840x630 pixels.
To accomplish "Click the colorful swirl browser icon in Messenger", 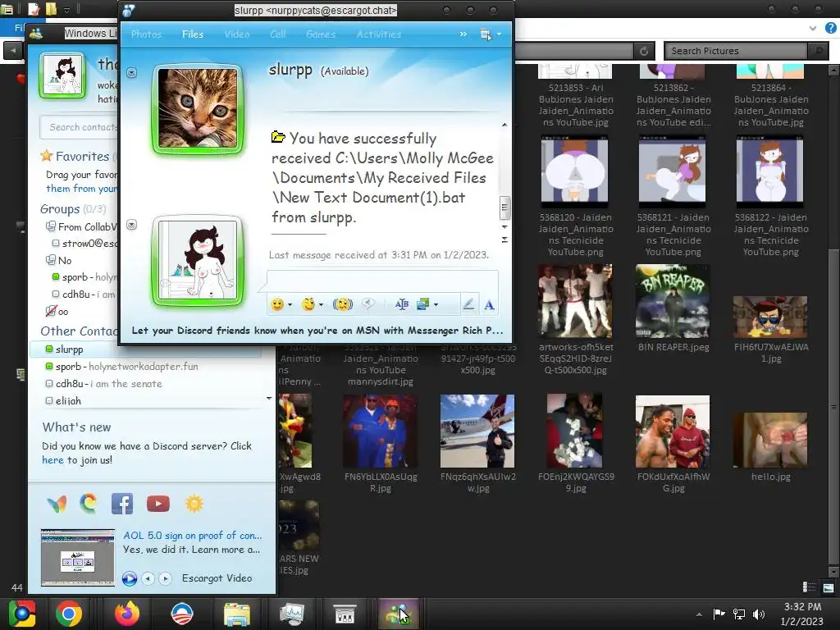I will coord(89,503).
